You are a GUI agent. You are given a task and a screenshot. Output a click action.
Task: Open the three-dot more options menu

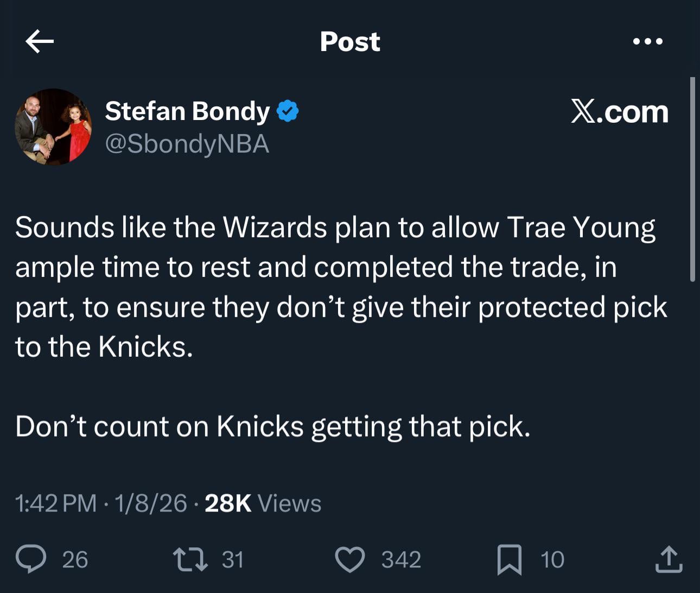click(x=648, y=41)
